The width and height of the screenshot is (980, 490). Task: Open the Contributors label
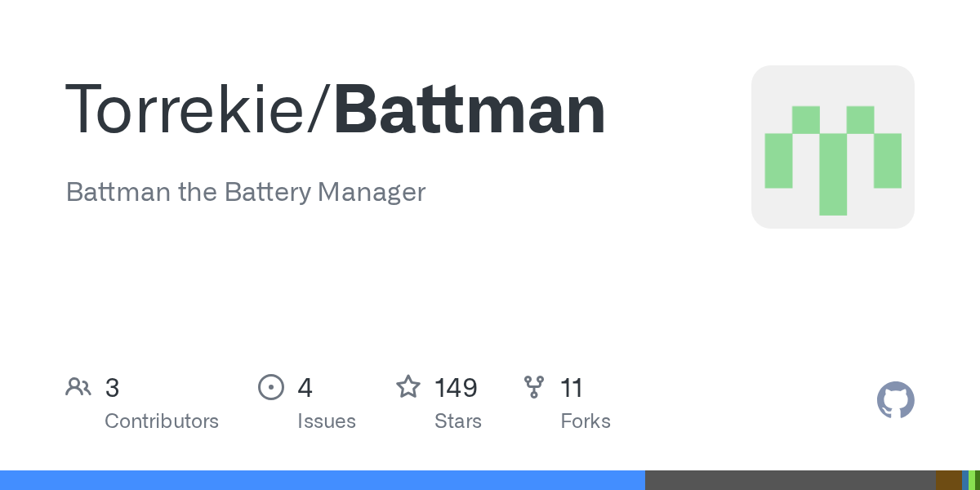162,421
